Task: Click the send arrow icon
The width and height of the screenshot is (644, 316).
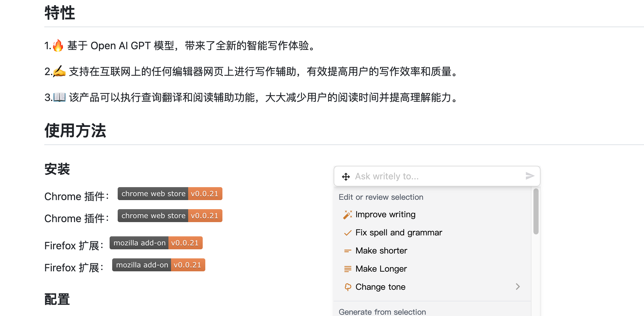Action: (x=530, y=176)
